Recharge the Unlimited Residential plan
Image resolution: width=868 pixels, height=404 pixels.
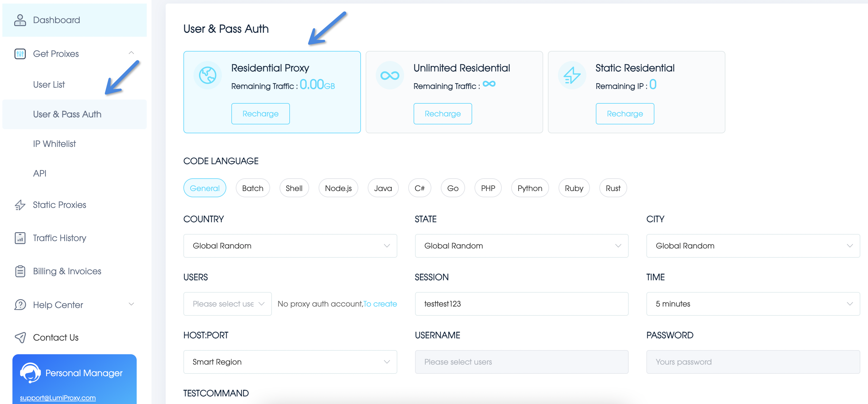(x=442, y=114)
